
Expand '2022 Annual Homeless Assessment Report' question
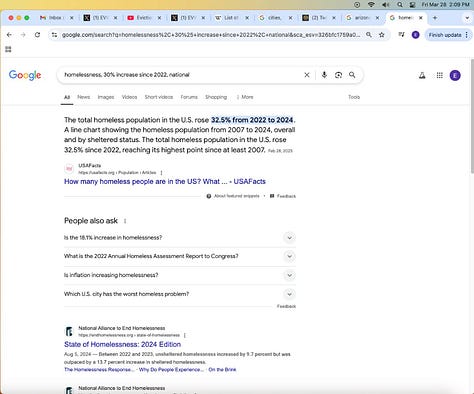[180, 256]
